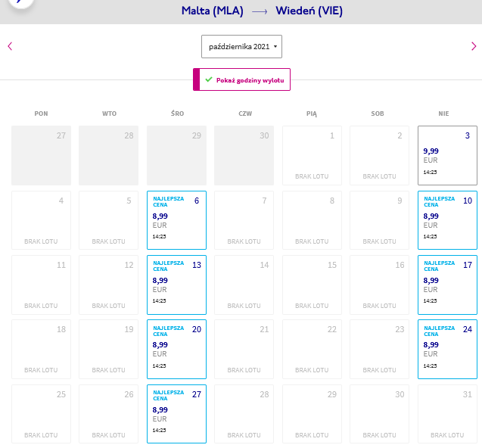Select October 3 flight for 9,99 EUR
Screen dimensions: 482x448
(x=447, y=155)
